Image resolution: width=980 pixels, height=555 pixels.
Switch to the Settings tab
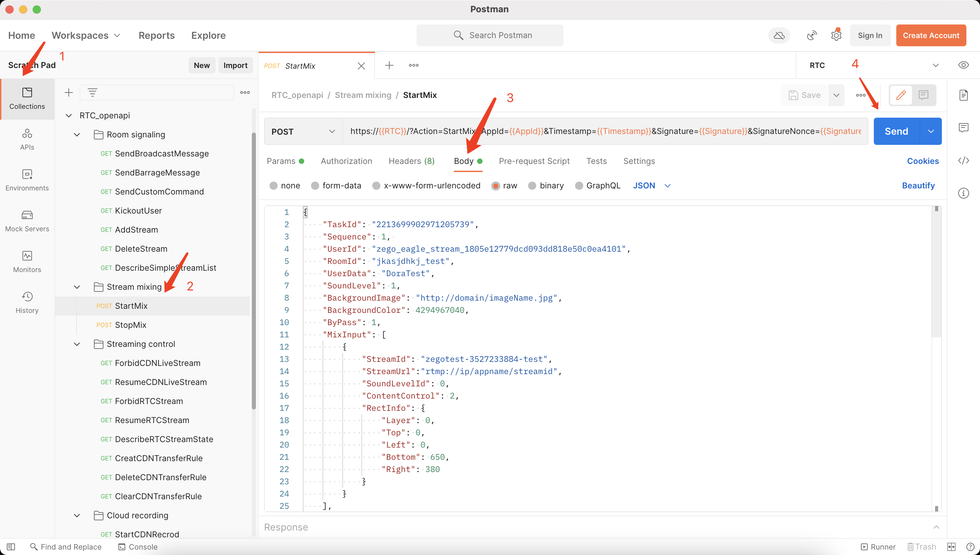(639, 161)
